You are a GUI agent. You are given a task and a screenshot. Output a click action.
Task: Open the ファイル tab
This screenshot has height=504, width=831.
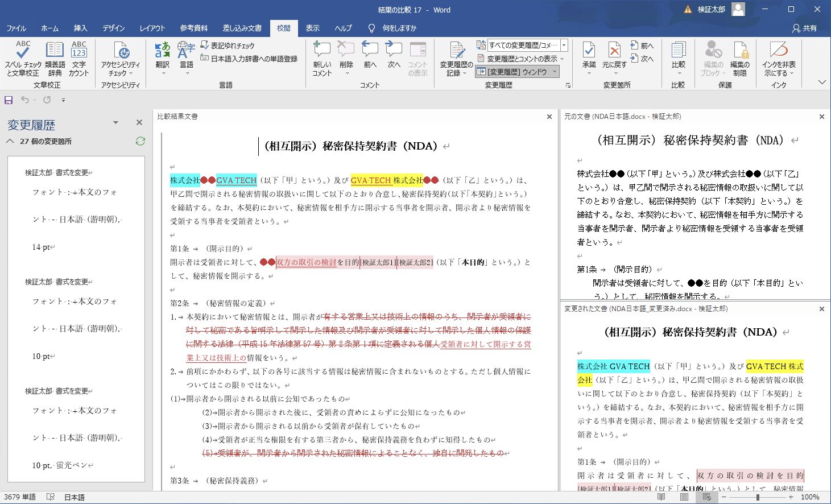tap(16, 28)
